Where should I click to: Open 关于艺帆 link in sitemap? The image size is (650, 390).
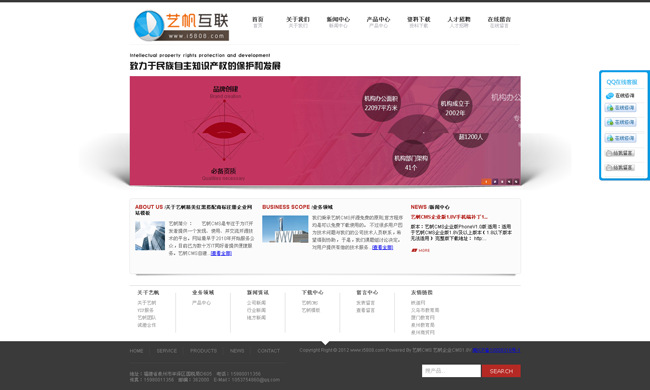(x=147, y=303)
